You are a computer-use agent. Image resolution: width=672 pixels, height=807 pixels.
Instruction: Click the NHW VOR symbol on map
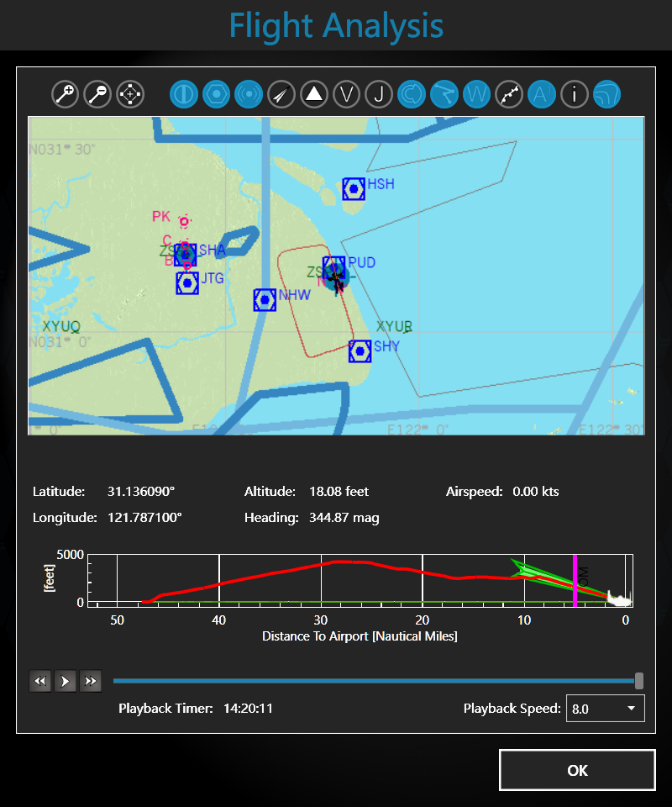coord(265,300)
